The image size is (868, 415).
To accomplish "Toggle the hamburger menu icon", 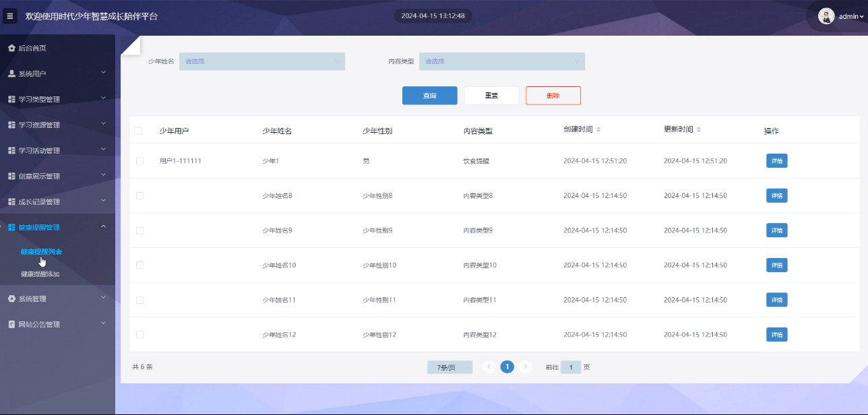I will click(9, 16).
